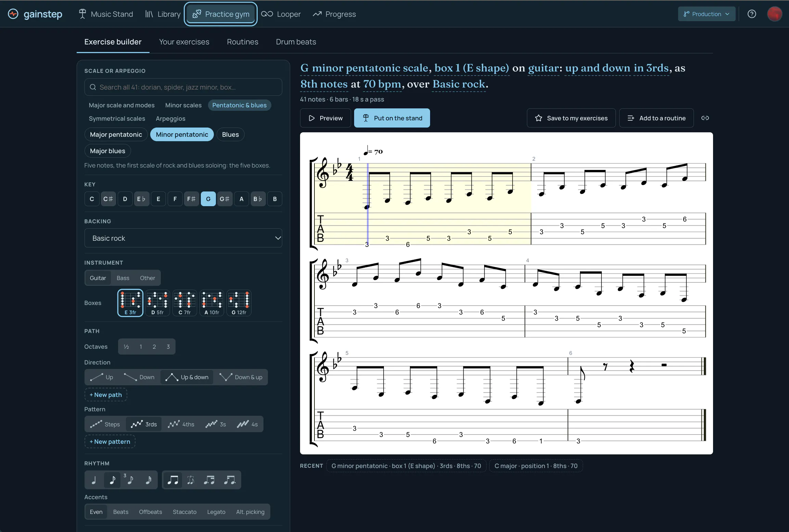Open the Basic rock backing dropdown
The height and width of the screenshot is (532, 789).
183,238
